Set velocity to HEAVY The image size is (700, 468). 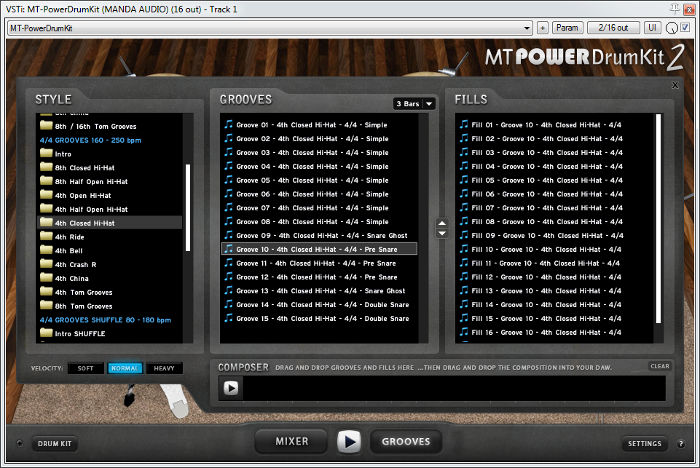click(164, 368)
